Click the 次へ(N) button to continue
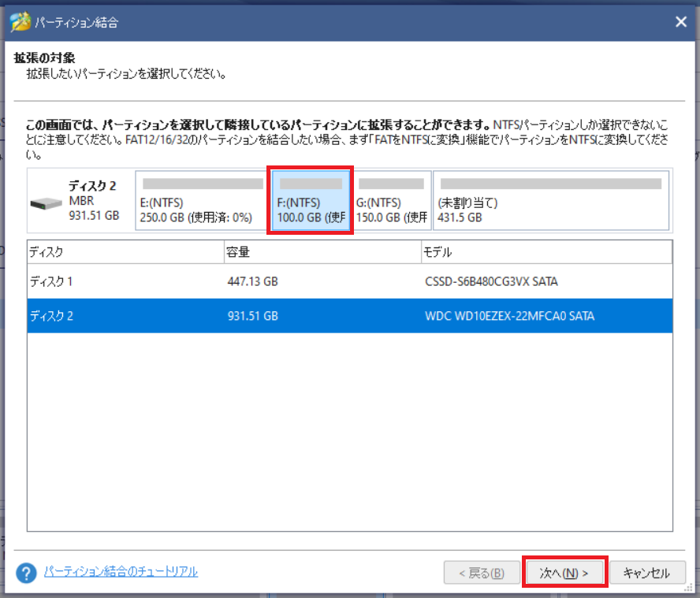The width and height of the screenshot is (700, 598). pyautogui.click(x=564, y=573)
